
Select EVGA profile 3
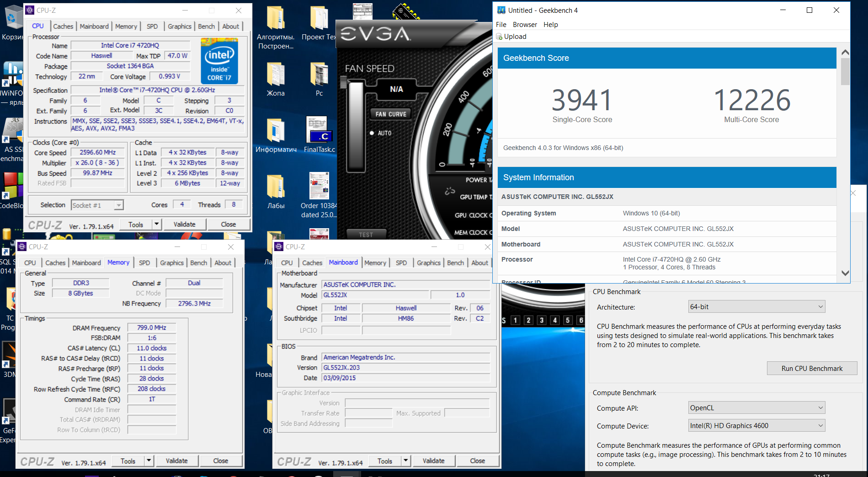[x=542, y=320]
